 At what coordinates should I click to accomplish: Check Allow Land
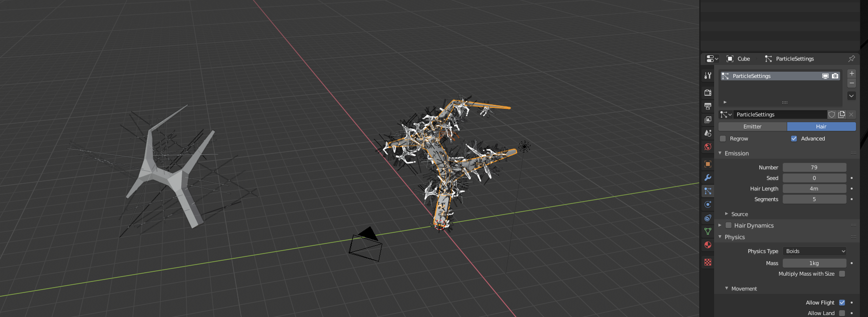[842, 313]
